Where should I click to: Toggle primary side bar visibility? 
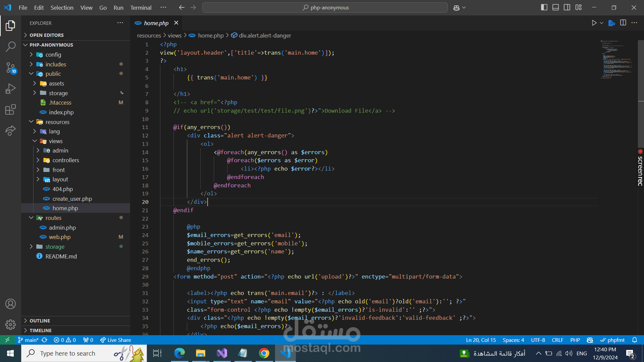point(544,7)
